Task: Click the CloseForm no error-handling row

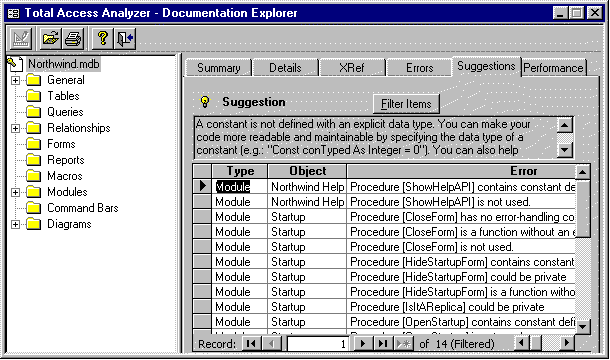Action: pyautogui.click(x=461, y=217)
